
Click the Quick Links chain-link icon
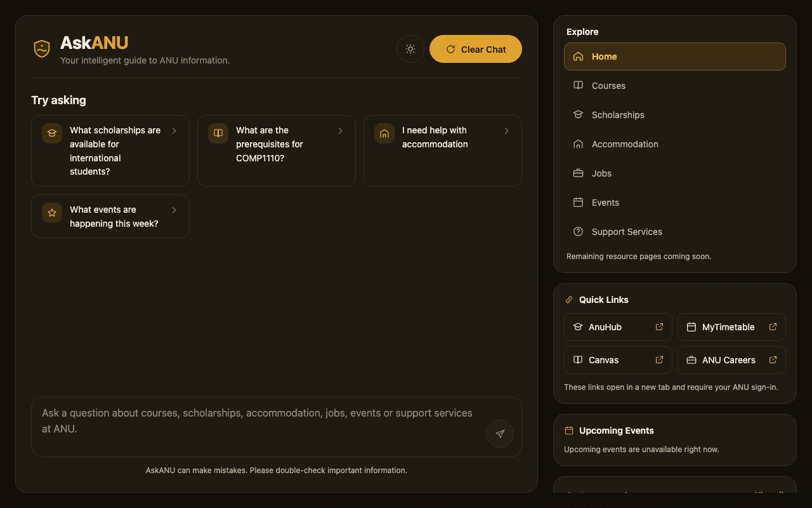click(x=568, y=300)
